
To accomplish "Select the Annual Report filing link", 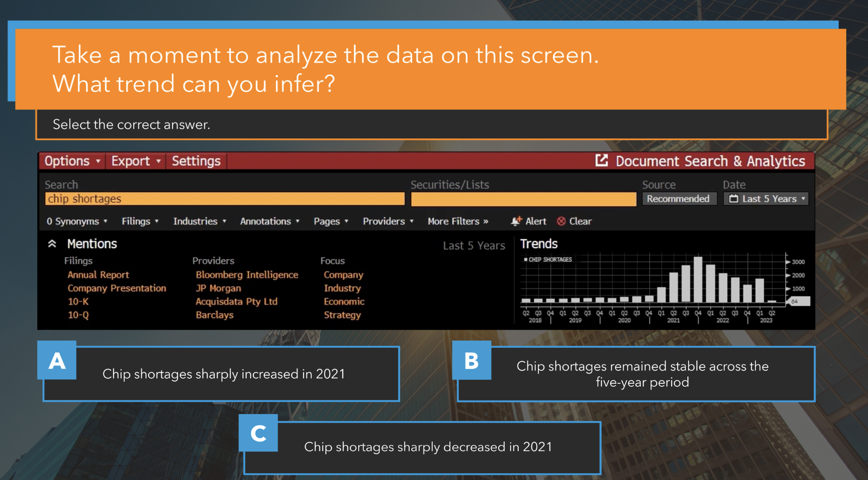I will point(98,275).
